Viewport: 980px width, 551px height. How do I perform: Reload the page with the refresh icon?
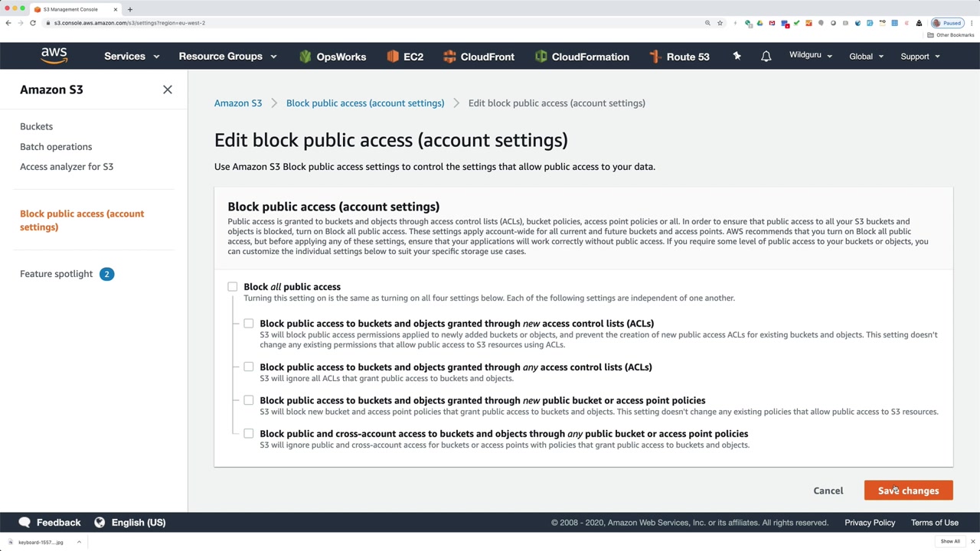pyautogui.click(x=33, y=23)
